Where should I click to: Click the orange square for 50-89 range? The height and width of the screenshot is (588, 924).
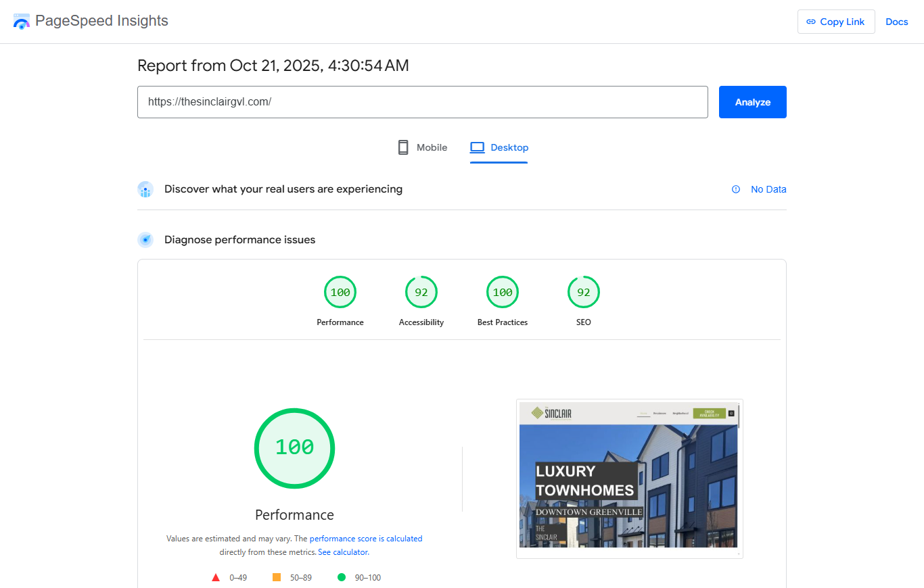[x=277, y=577]
